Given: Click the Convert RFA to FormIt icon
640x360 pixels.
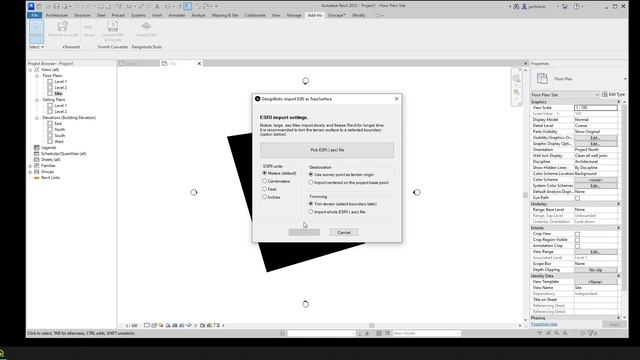Looking at the screenshot, I should point(113,26).
